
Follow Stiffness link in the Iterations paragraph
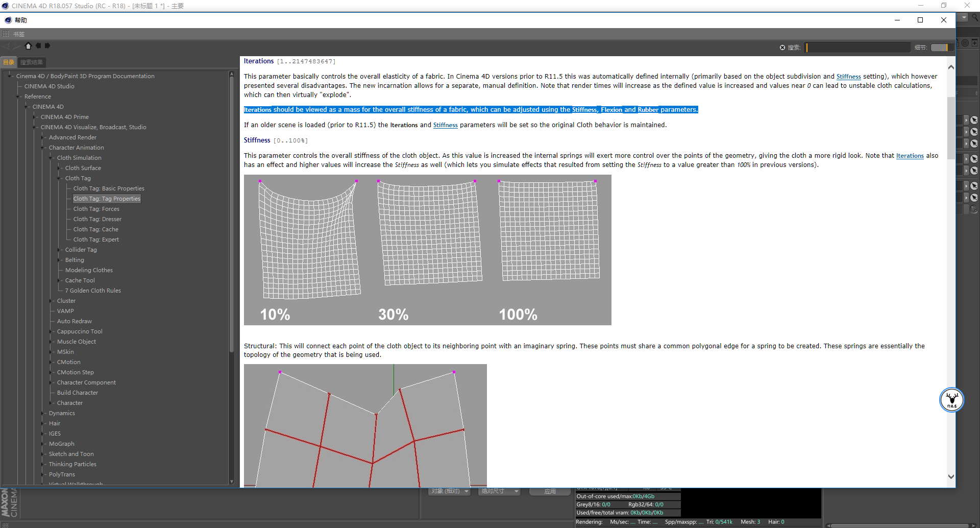pos(848,77)
